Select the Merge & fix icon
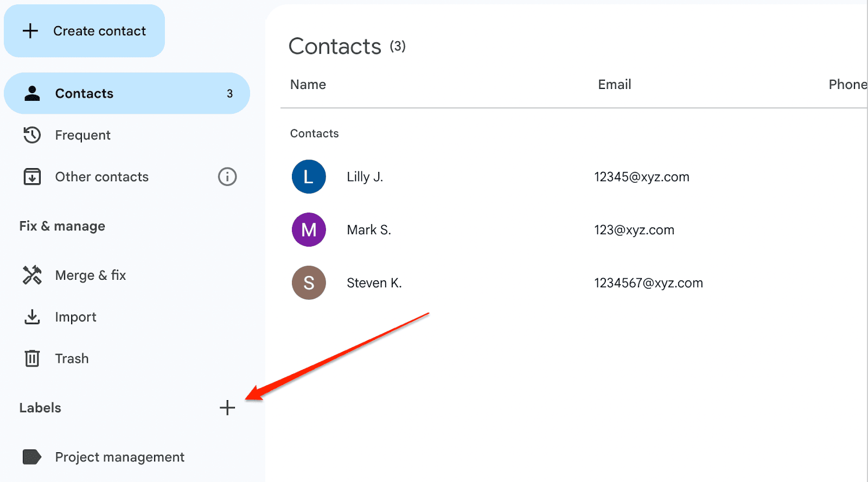 point(32,275)
